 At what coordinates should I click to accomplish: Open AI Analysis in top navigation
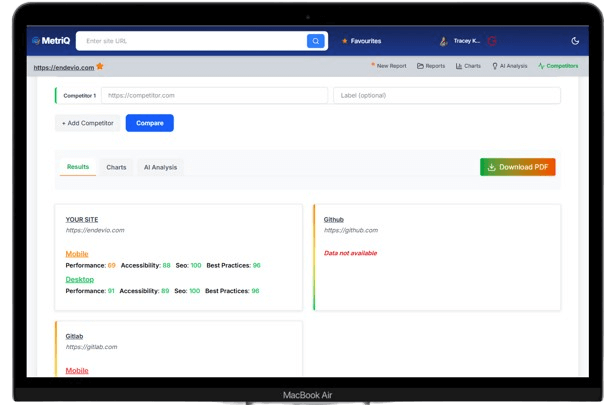510,66
